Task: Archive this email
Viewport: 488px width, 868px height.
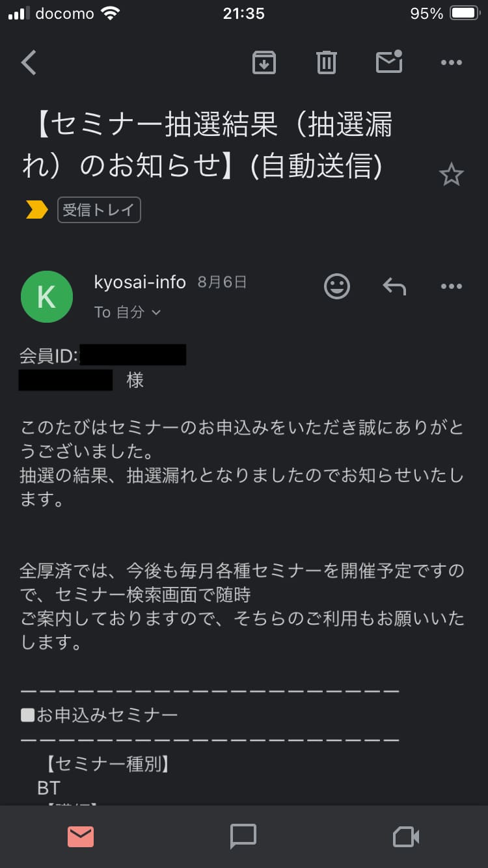Action: coord(264,62)
